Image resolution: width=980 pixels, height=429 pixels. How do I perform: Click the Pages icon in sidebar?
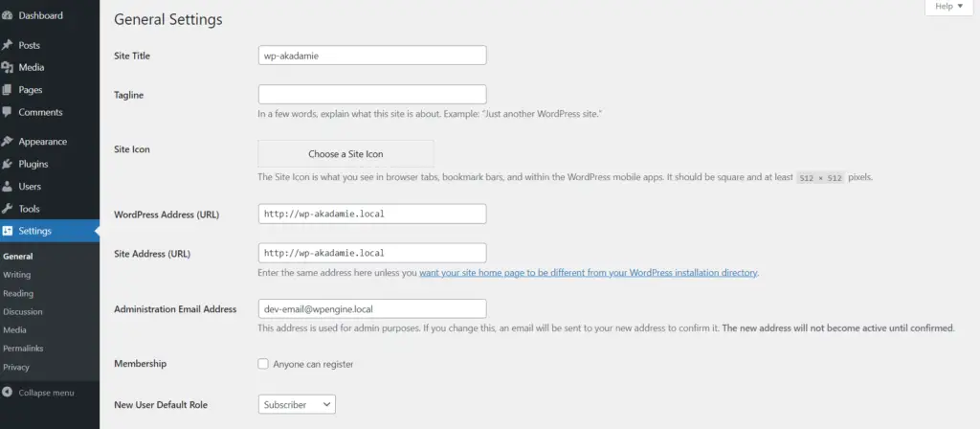click(7, 90)
